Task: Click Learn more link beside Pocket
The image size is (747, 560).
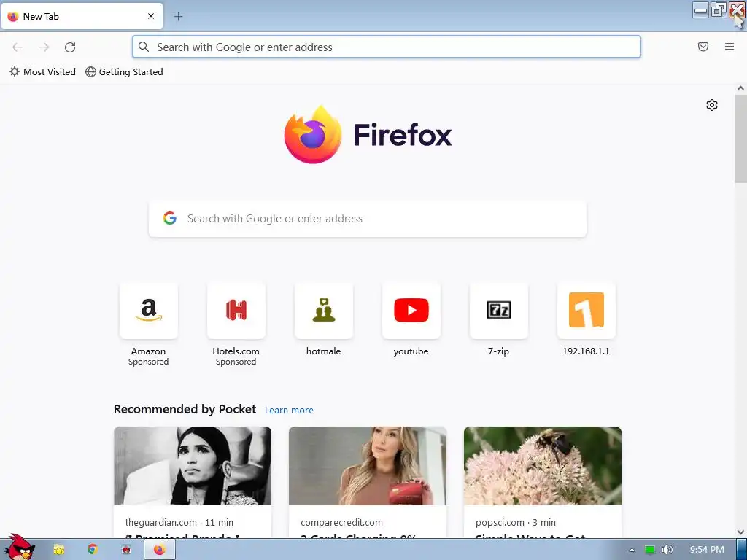Action: [289, 410]
